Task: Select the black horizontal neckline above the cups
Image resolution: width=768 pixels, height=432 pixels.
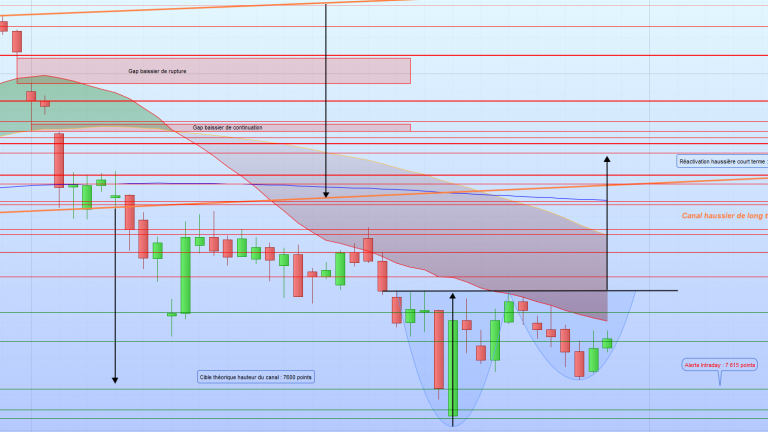Action: [530, 291]
